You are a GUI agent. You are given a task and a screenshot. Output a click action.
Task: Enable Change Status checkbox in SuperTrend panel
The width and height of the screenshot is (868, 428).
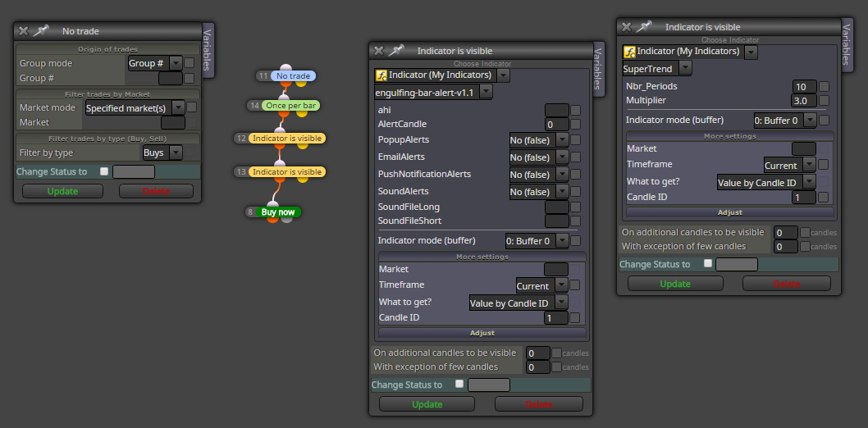707,264
